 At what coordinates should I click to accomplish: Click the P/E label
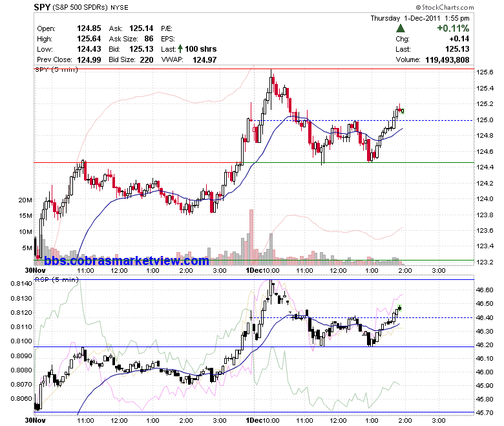[x=167, y=28]
